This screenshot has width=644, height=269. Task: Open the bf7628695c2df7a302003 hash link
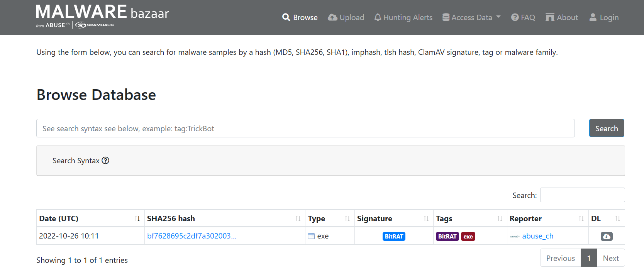click(192, 236)
